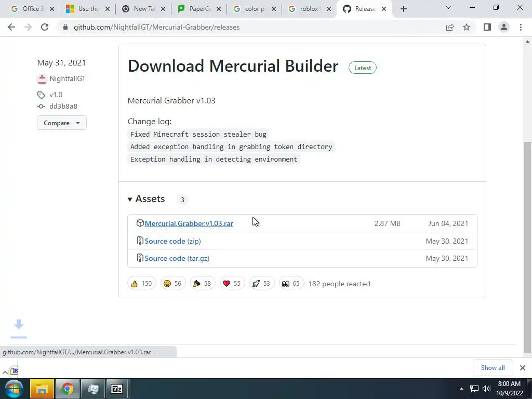Show all downloads

coord(493,368)
